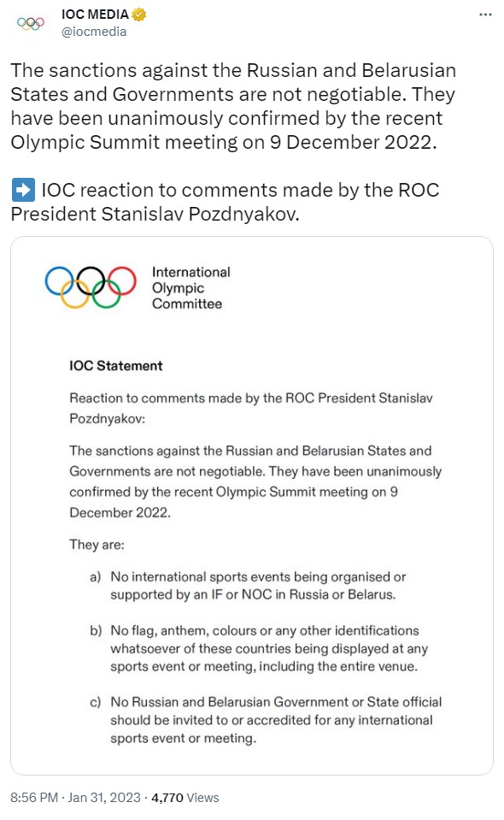
Task: Click the 'They are:' line in statement
Action: click(x=97, y=545)
